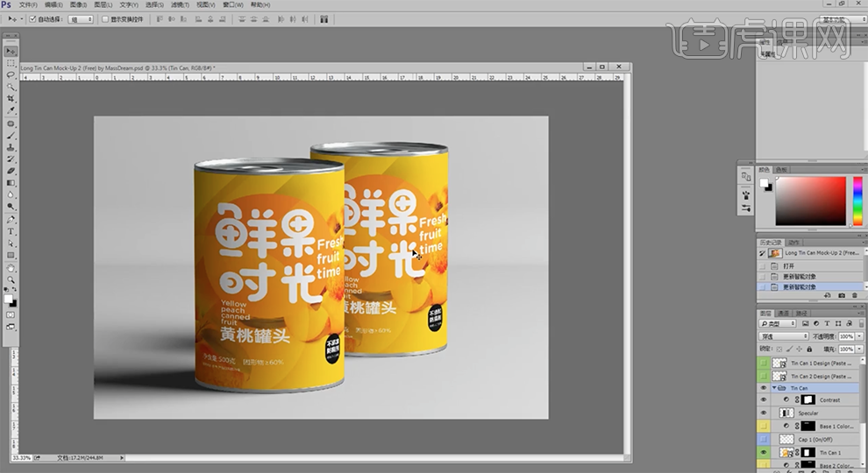Open auto-select target (组) dropdown
The height and width of the screenshot is (473, 868).
pyautogui.click(x=81, y=19)
